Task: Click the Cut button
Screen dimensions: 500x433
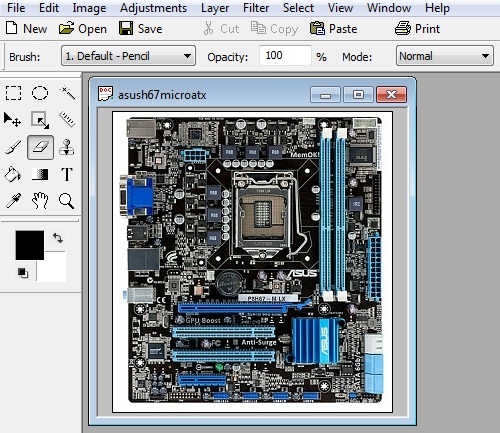Action: click(x=221, y=29)
